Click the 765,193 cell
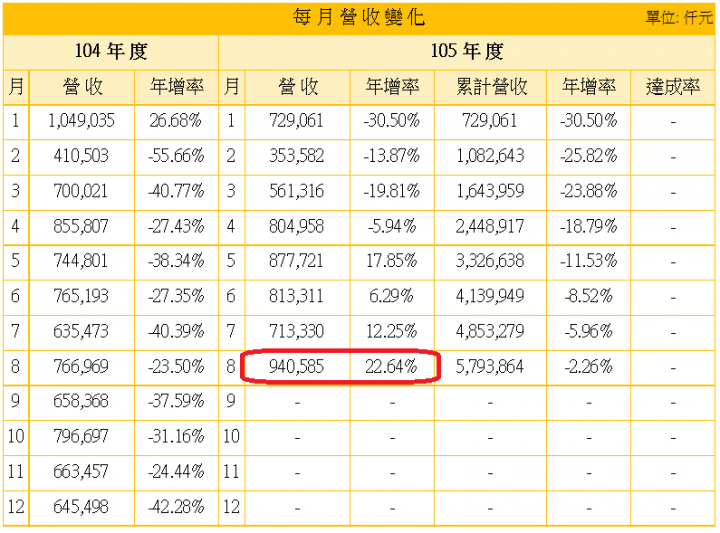 coord(82,297)
